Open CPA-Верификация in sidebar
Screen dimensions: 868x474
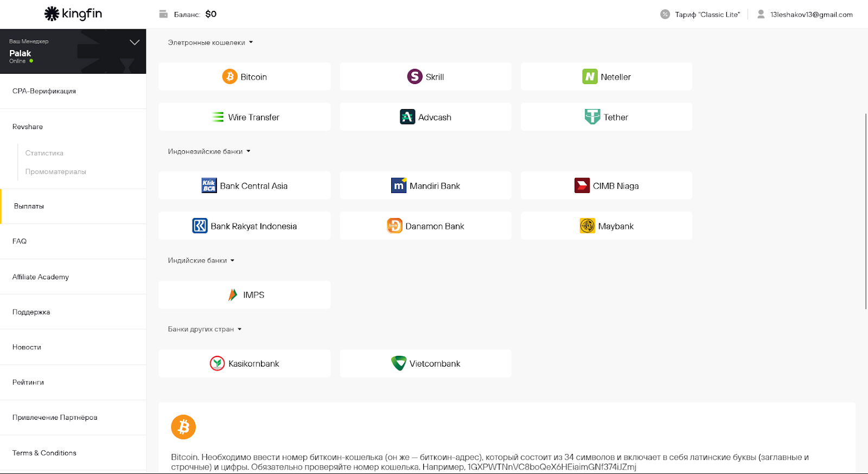pos(73,91)
